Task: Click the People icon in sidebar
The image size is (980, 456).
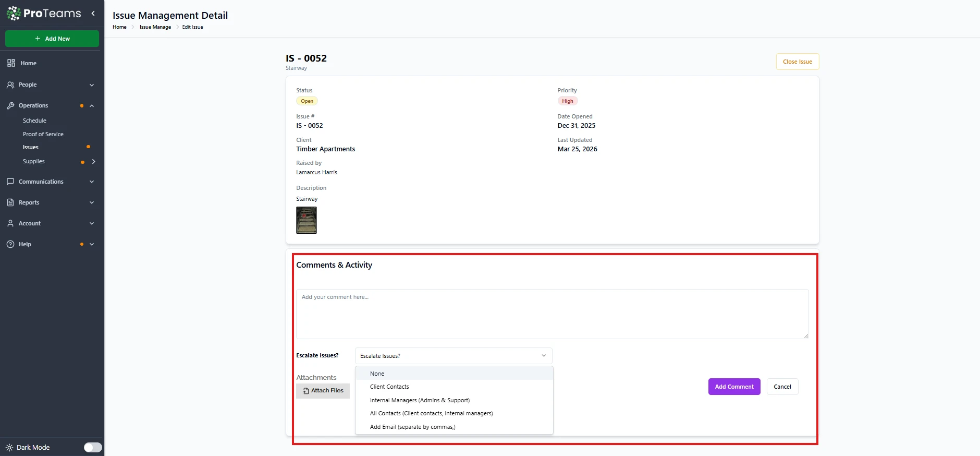Action: coord(10,85)
